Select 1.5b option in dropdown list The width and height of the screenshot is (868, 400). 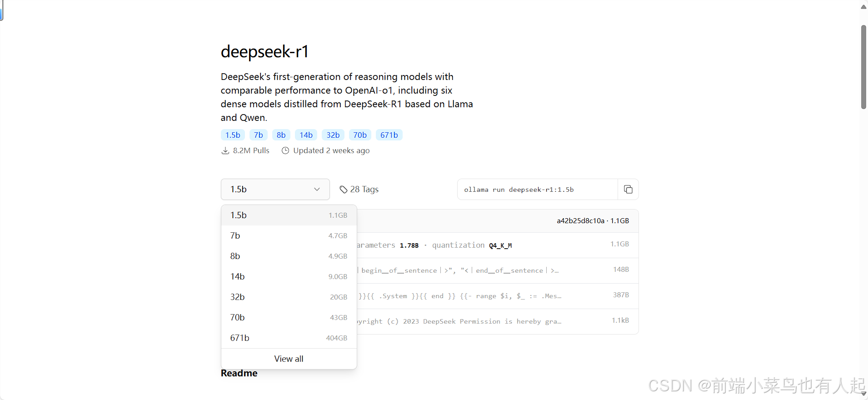coord(289,215)
